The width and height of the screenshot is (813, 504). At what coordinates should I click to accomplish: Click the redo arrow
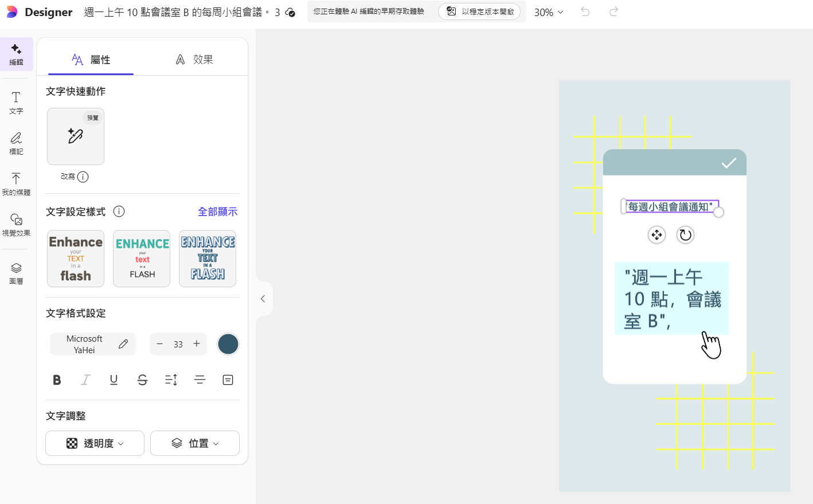pos(613,11)
